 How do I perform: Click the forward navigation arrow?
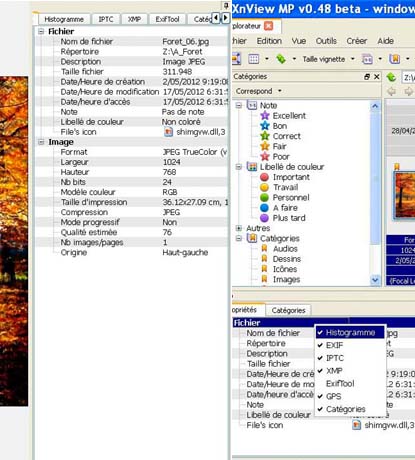[409, 91]
